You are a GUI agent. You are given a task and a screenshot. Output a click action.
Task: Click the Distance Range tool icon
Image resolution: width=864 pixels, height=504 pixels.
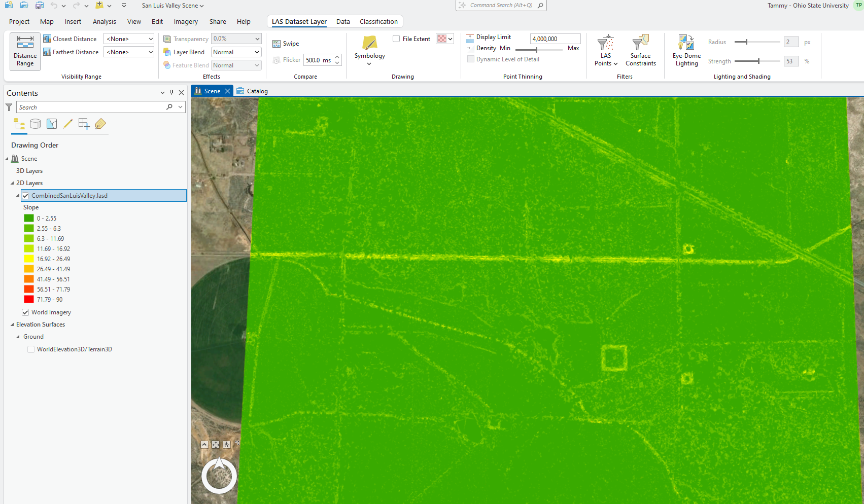[x=25, y=51]
